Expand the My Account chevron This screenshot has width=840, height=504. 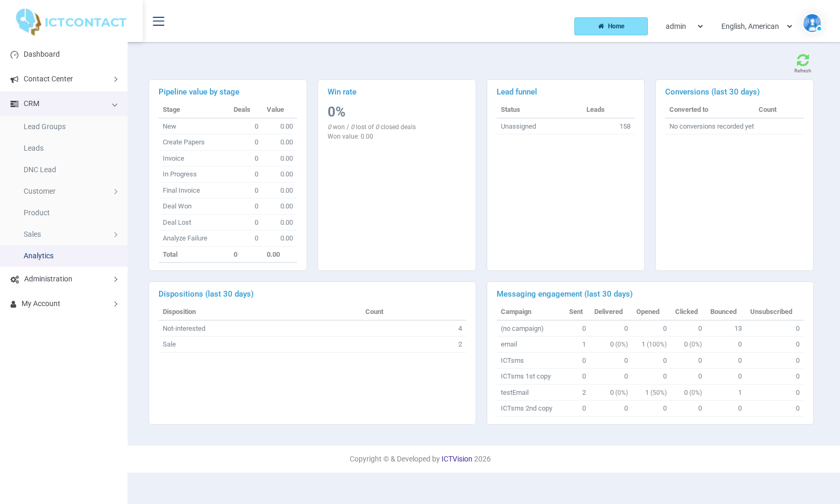(x=115, y=304)
